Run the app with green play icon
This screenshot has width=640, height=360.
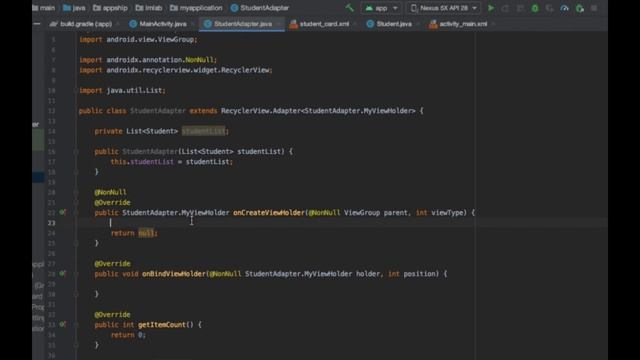(491, 8)
